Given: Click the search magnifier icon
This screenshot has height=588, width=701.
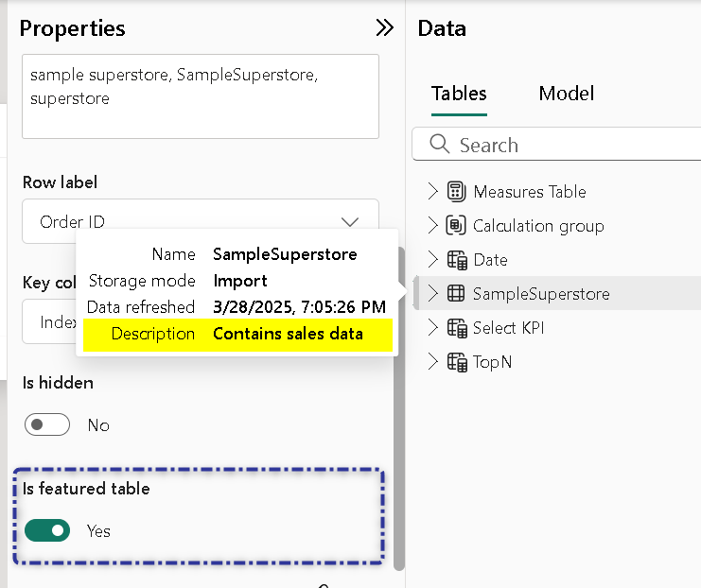Looking at the screenshot, I should coord(439,145).
